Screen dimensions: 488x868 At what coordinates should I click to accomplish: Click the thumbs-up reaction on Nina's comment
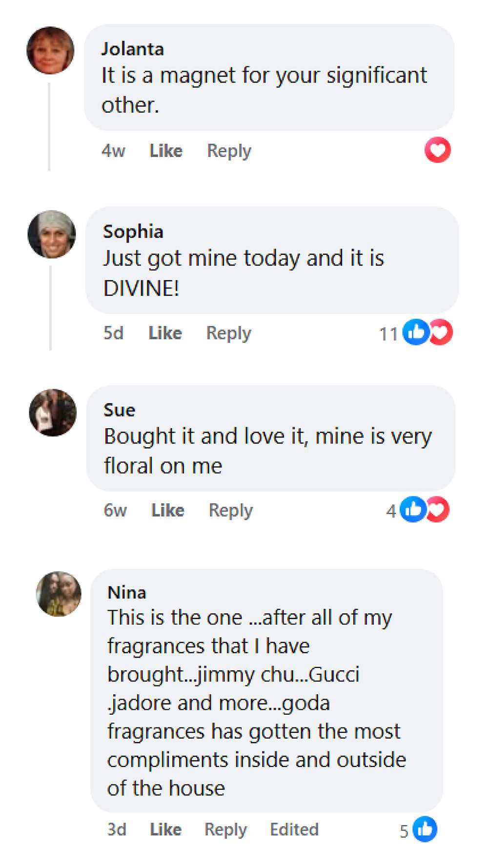pos(425,829)
